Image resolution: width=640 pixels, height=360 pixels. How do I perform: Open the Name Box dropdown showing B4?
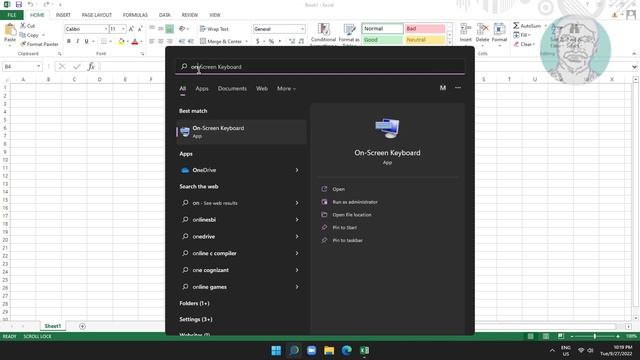pyautogui.click(x=38, y=66)
